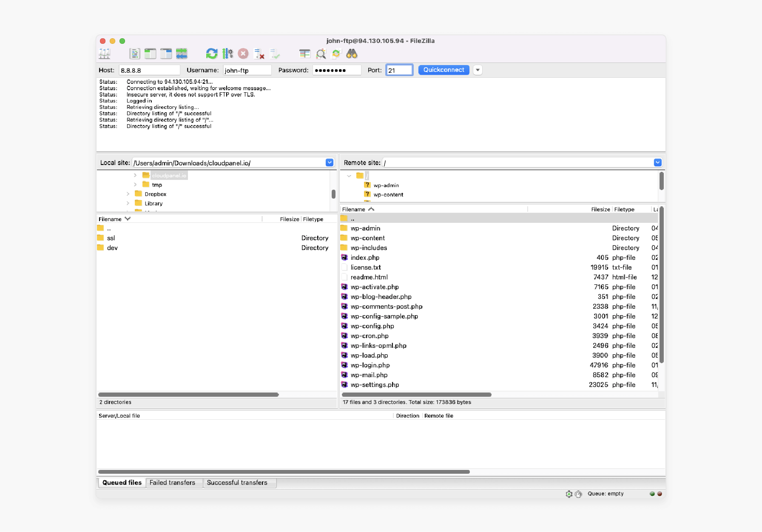
Task: Select readme.html in remote list
Action: click(x=499, y=277)
